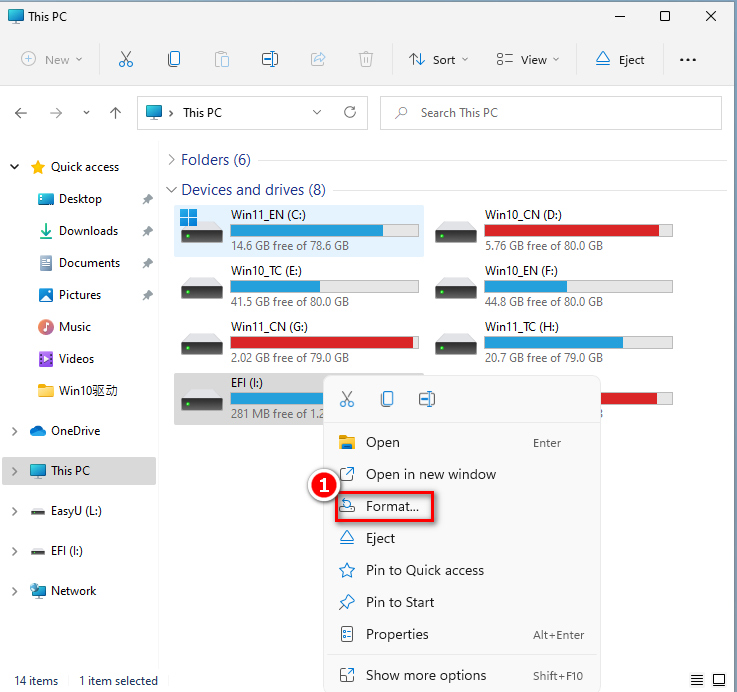Open Music in Quick access
This screenshot has width=737, height=692.
click(x=74, y=327)
